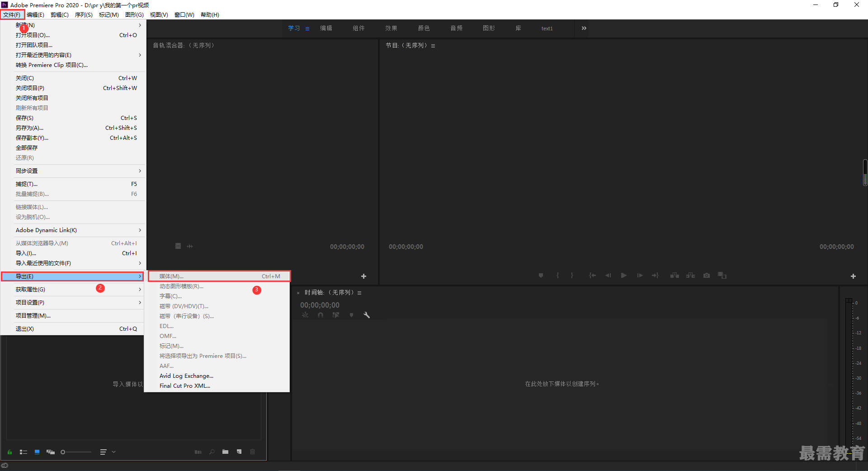Switch to 音频 workspace tab
This screenshot has width=868, height=471.
(456, 28)
